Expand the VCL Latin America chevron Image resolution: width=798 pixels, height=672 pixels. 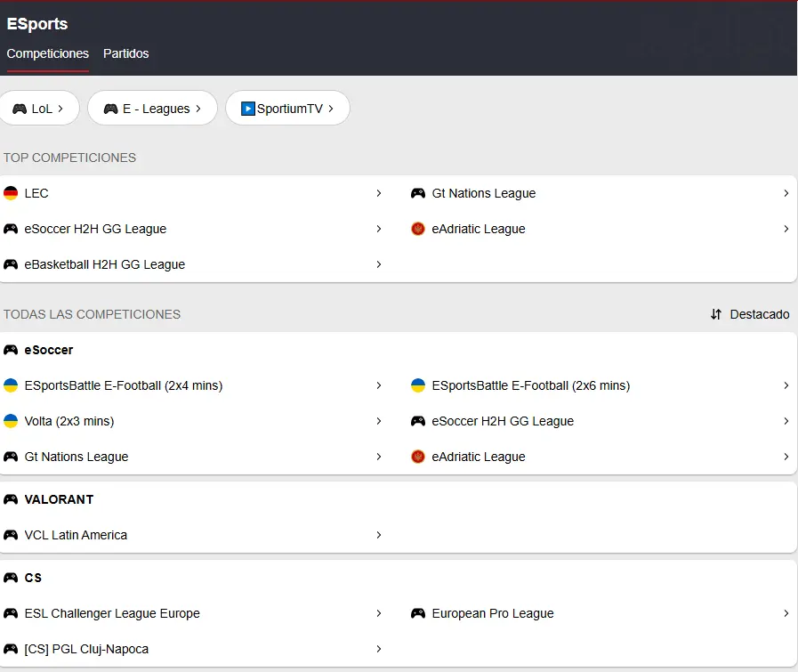click(378, 535)
